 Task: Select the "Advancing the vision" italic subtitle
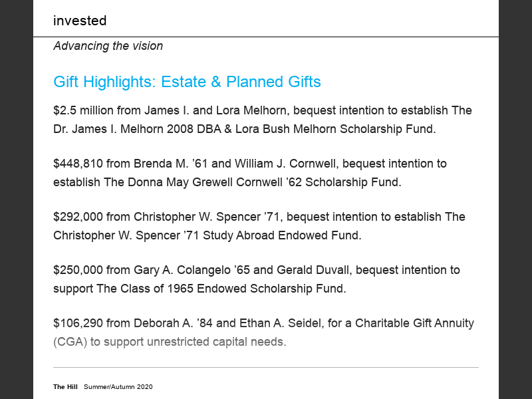(x=108, y=46)
